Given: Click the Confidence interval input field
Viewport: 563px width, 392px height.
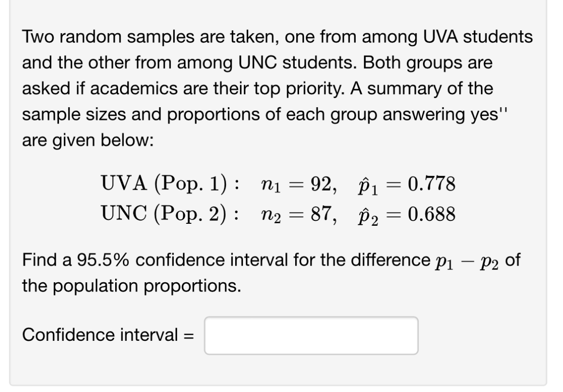Looking at the screenshot, I should (x=312, y=335).
